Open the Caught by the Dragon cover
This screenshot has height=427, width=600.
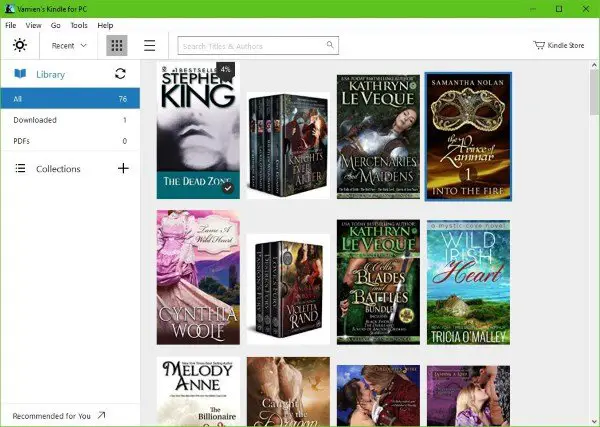pos(288,391)
